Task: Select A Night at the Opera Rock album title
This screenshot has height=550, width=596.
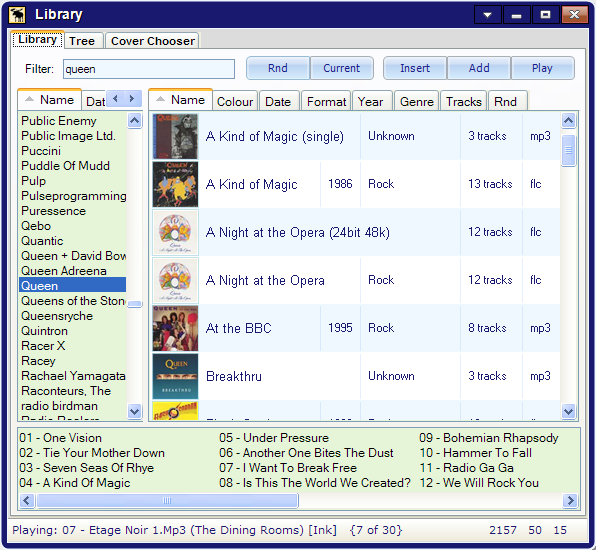Action: pyautogui.click(x=265, y=281)
